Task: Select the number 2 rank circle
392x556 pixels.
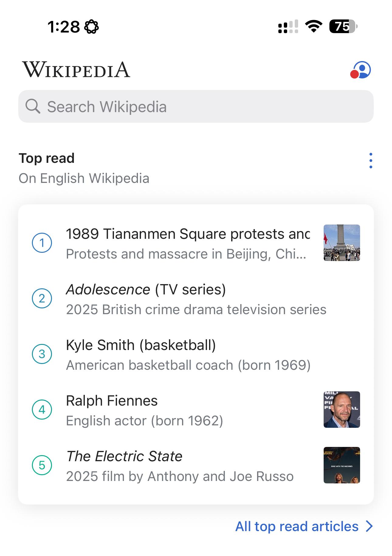Action: coord(42,298)
